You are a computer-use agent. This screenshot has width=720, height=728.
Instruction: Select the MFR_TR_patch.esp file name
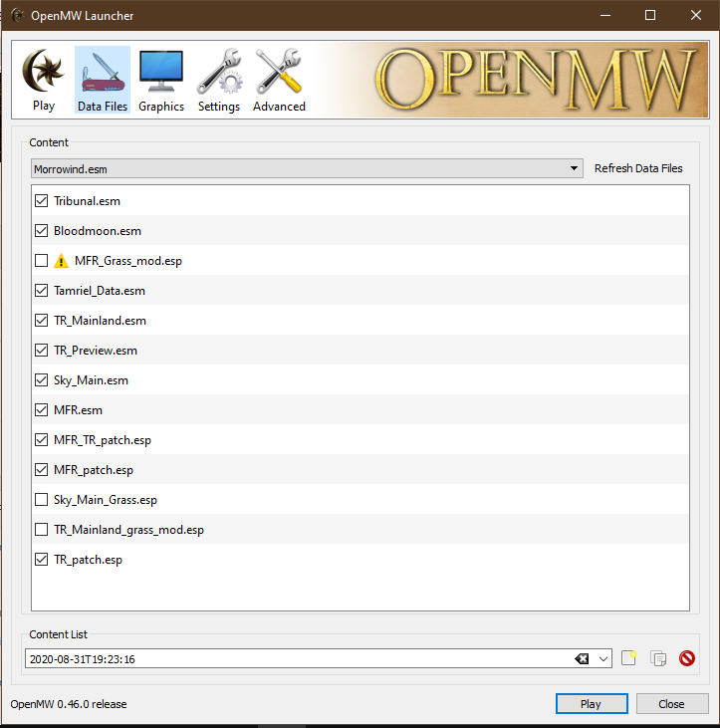[103, 440]
